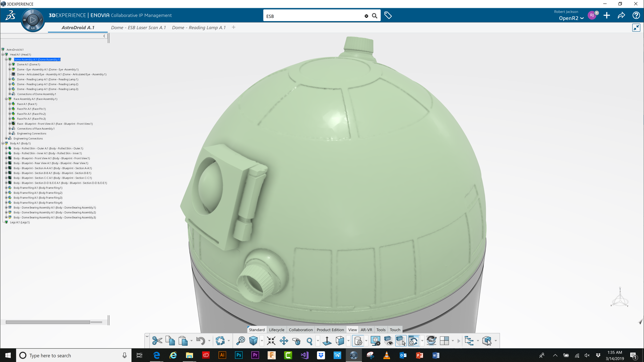Click the sphere with pencil ambience icon
This screenshot has height=362, width=644.
coord(431,341)
